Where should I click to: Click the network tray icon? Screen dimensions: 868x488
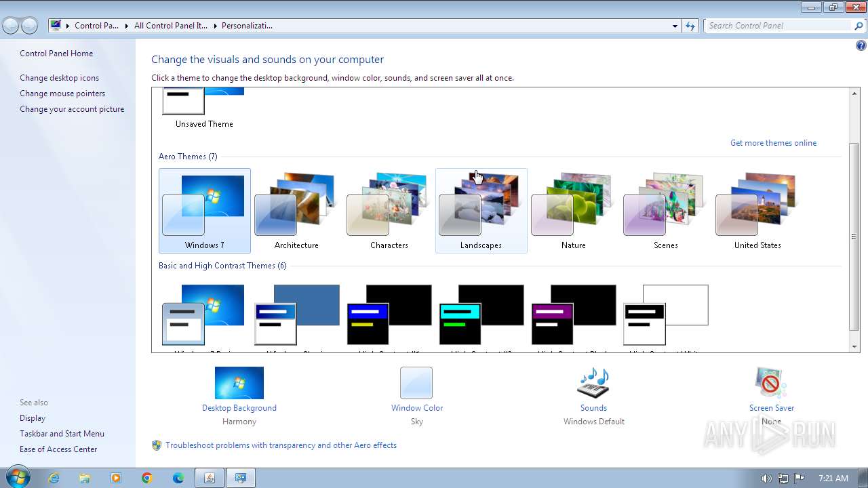[783, 478]
